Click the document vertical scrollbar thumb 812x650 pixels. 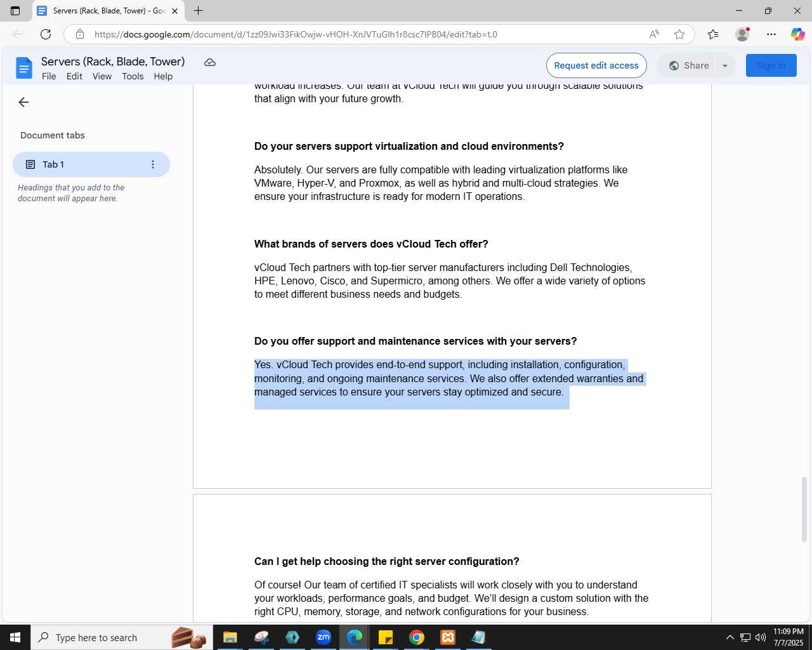coord(804,509)
